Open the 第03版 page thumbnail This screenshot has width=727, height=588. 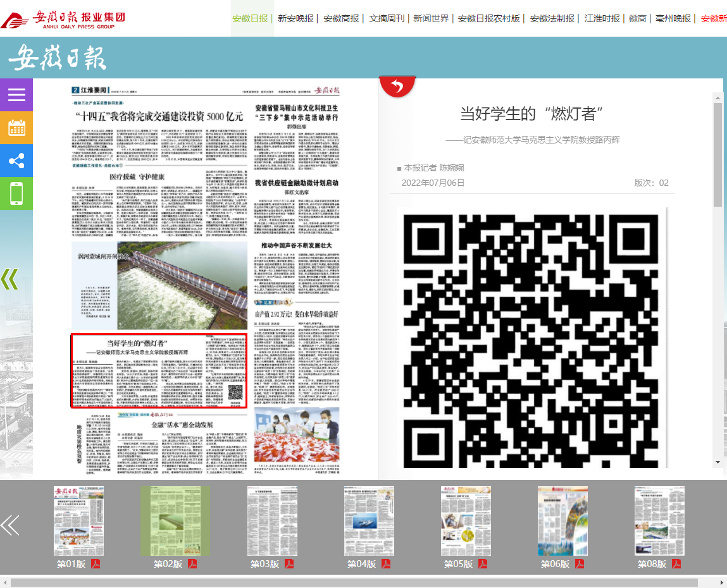272,521
